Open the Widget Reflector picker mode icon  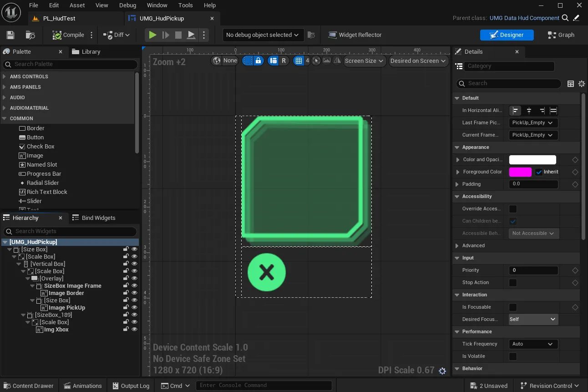[316, 61]
